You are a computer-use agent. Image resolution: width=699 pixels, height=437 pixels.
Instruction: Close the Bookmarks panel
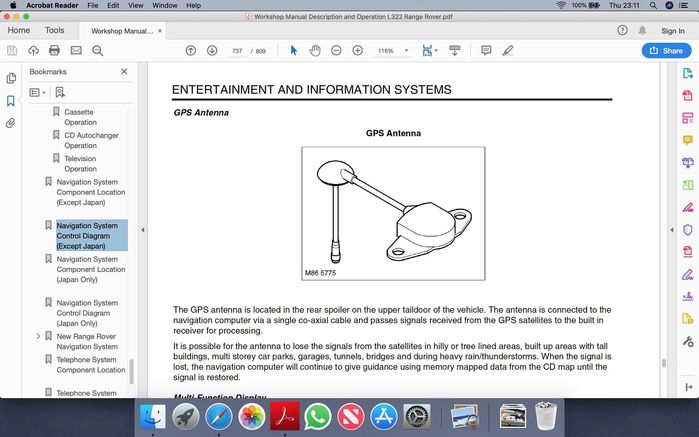124,71
